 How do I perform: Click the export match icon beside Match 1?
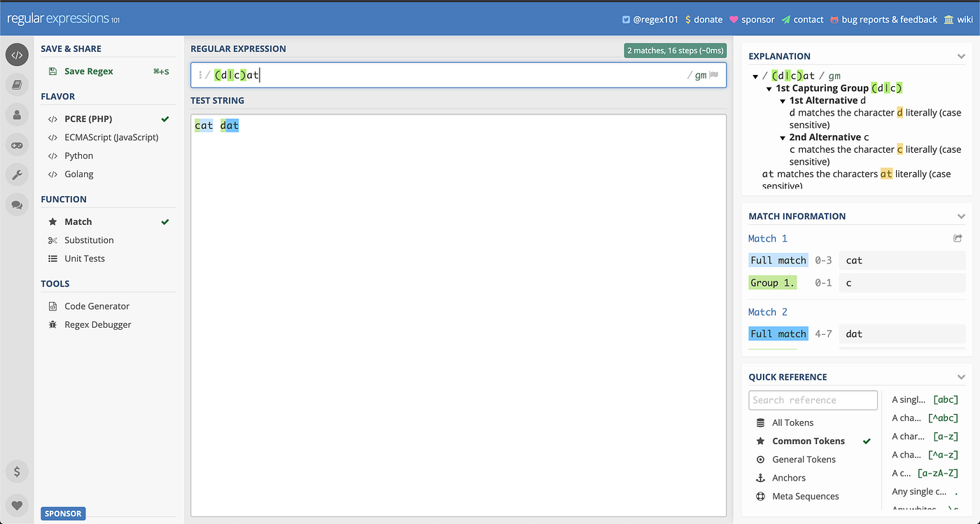958,238
